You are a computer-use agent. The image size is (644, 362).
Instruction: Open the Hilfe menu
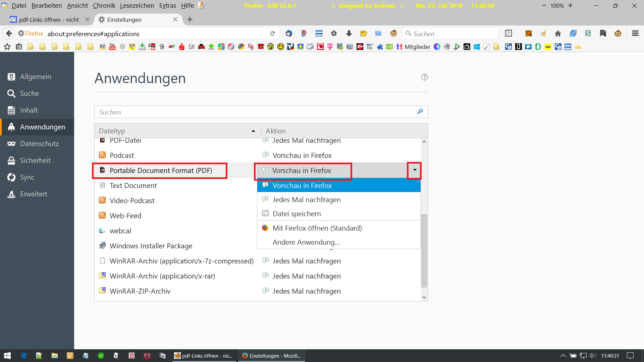pyautogui.click(x=187, y=6)
